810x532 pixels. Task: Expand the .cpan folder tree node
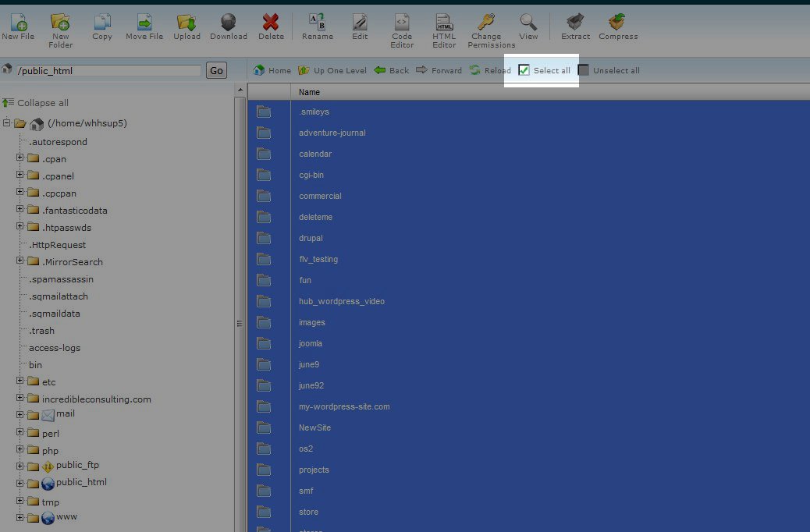pos(20,158)
